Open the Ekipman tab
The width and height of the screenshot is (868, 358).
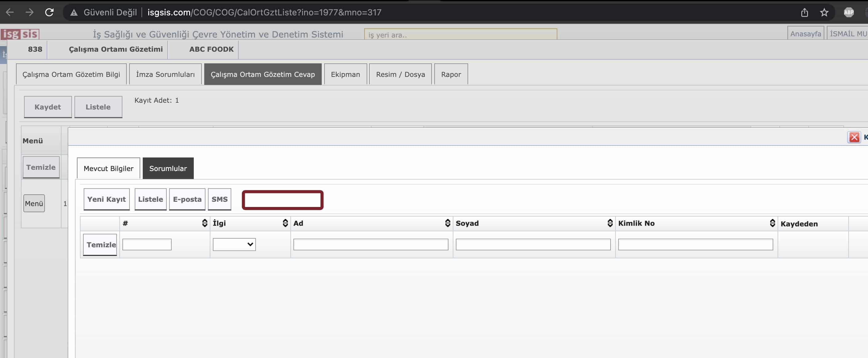click(x=345, y=74)
